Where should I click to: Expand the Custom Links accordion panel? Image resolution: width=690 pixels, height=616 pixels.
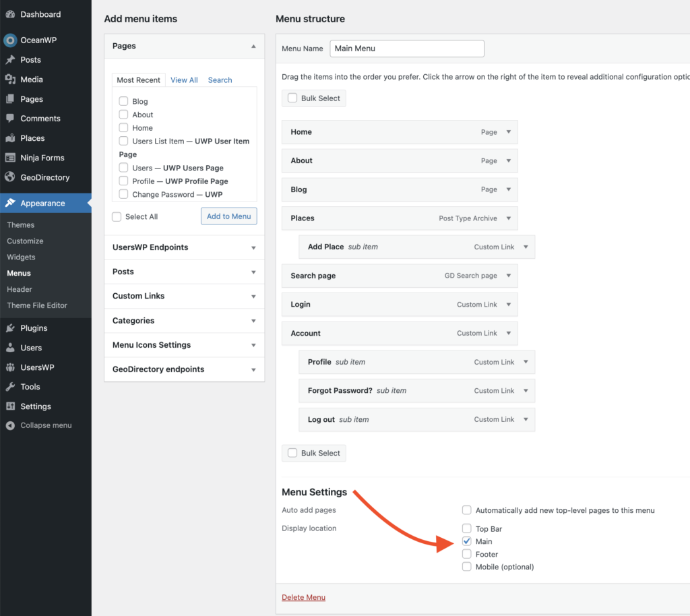pyautogui.click(x=253, y=297)
